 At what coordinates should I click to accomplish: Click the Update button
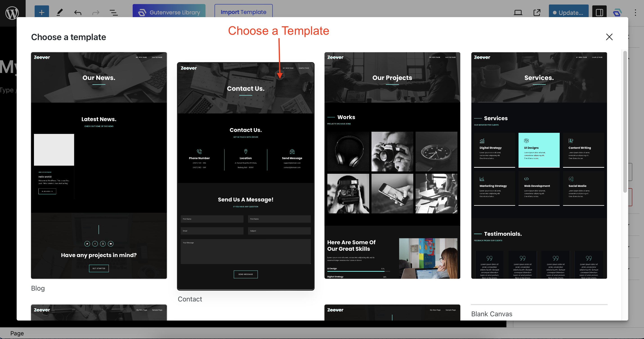point(568,13)
